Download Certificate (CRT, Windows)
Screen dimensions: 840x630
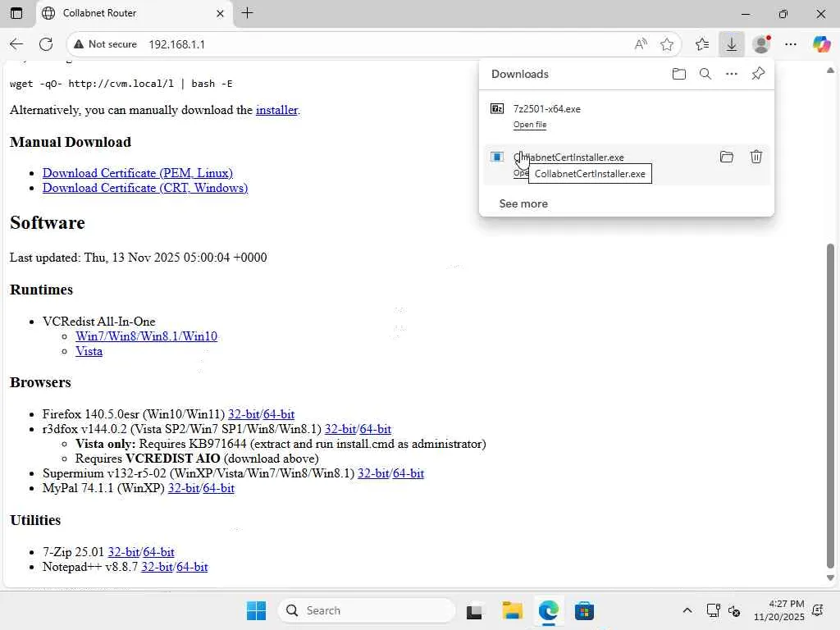[145, 188]
